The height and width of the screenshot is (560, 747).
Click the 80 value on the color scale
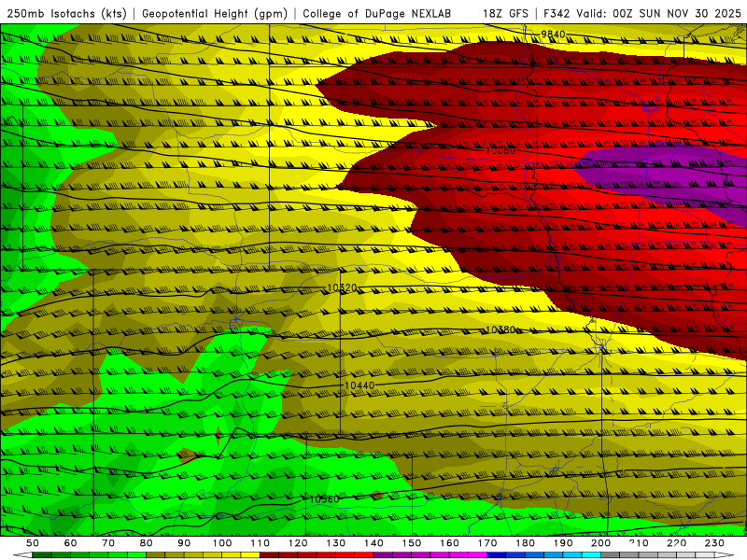pos(147,543)
